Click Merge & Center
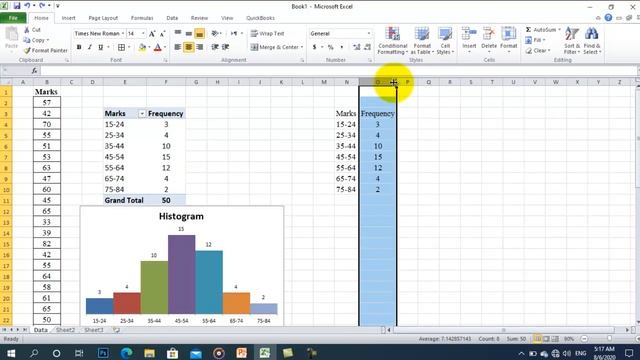Image resolution: width=640 pixels, height=360 pixels. pos(276,47)
